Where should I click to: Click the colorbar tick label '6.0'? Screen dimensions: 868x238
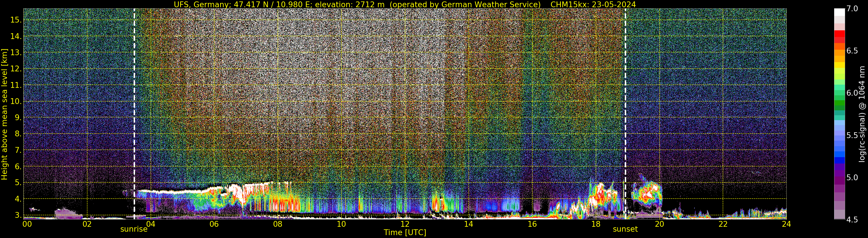(x=852, y=93)
